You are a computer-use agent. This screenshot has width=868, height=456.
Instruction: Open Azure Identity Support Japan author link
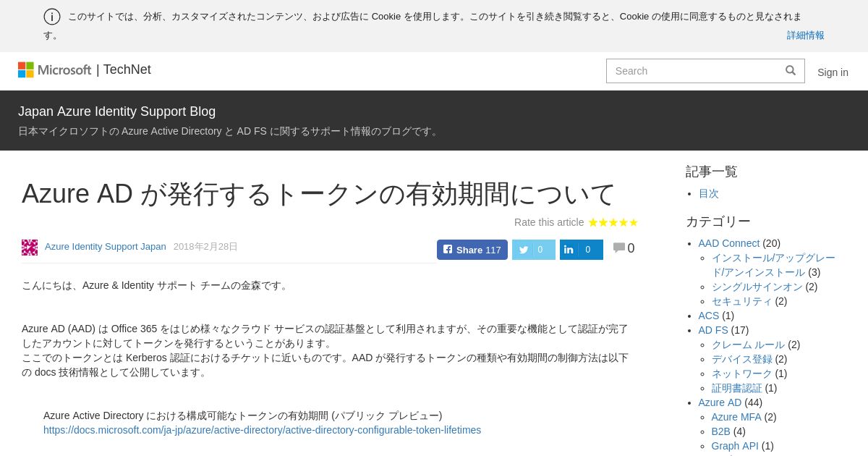point(106,247)
